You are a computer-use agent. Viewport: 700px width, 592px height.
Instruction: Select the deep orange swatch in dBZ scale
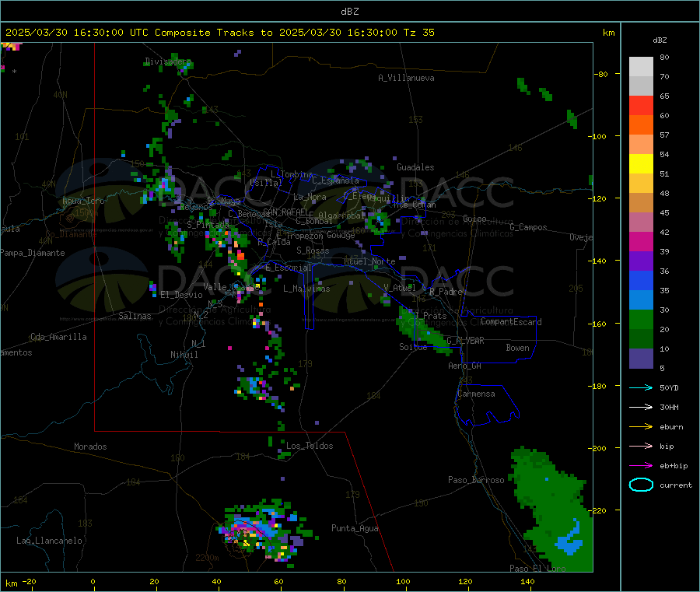point(641,125)
